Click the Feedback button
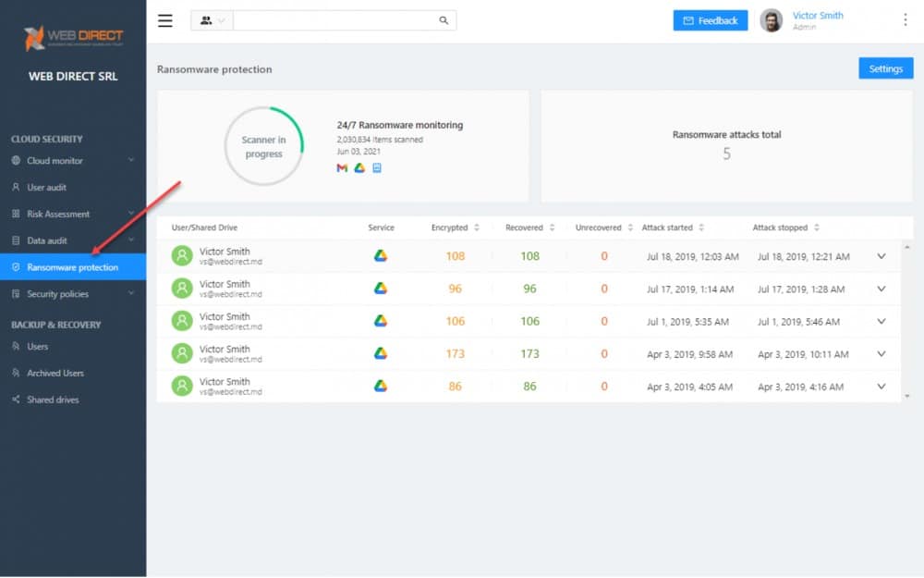The width and height of the screenshot is (924, 578). [x=710, y=20]
